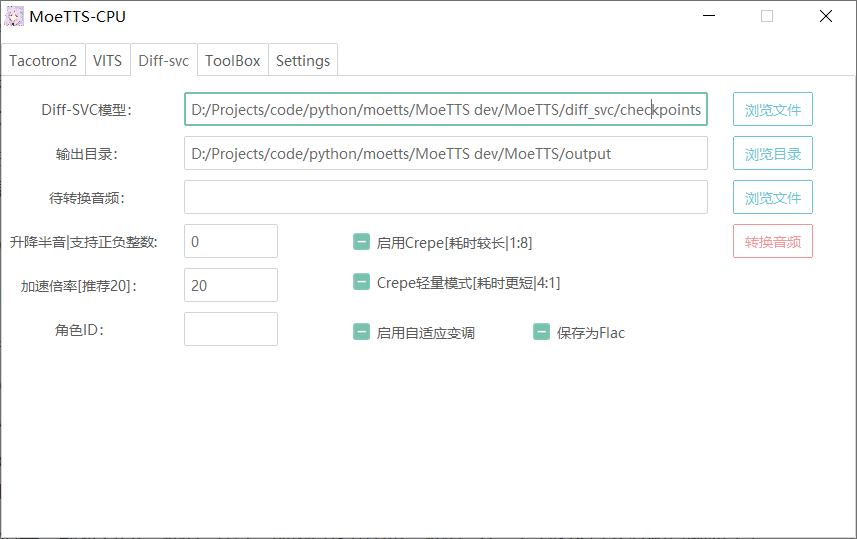Focus the empty 角色ID field
This screenshot has width=857, height=539.
(x=231, y=329)
